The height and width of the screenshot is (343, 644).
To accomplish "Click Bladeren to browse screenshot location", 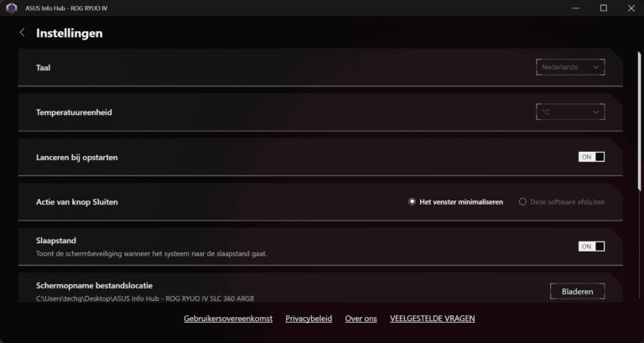I will [578, 292].
